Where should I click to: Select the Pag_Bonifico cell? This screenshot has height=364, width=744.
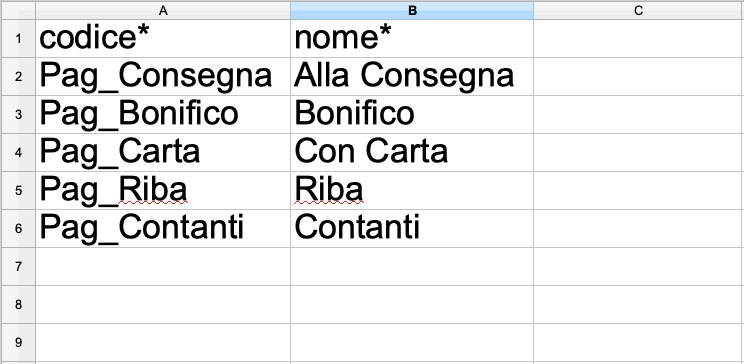click(x=163, y=114)
